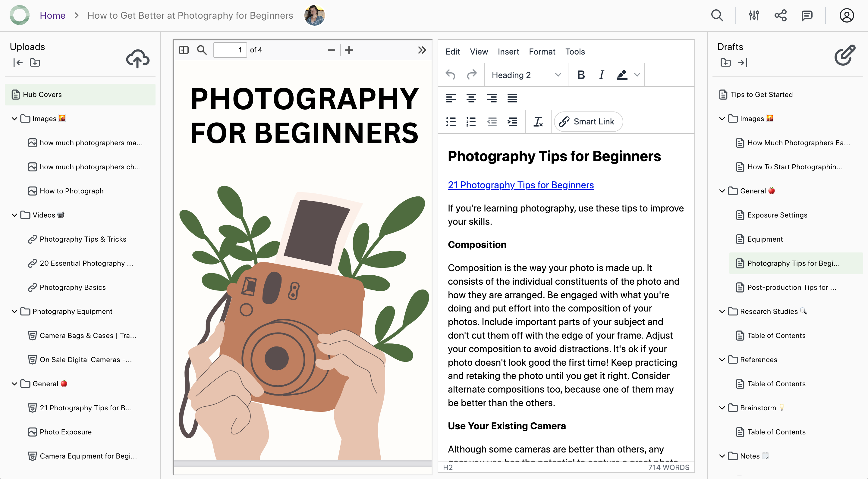Open the highlight color dropdown arrow

637,75
